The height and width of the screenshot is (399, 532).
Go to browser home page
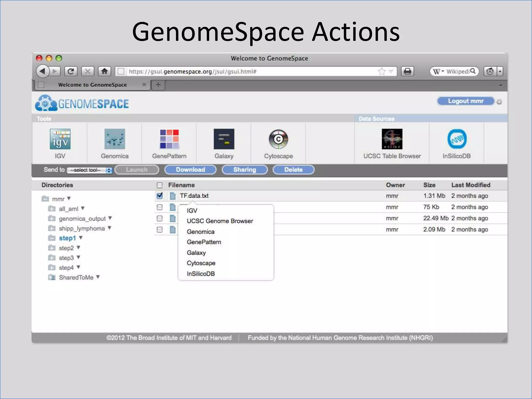(104, 71)
